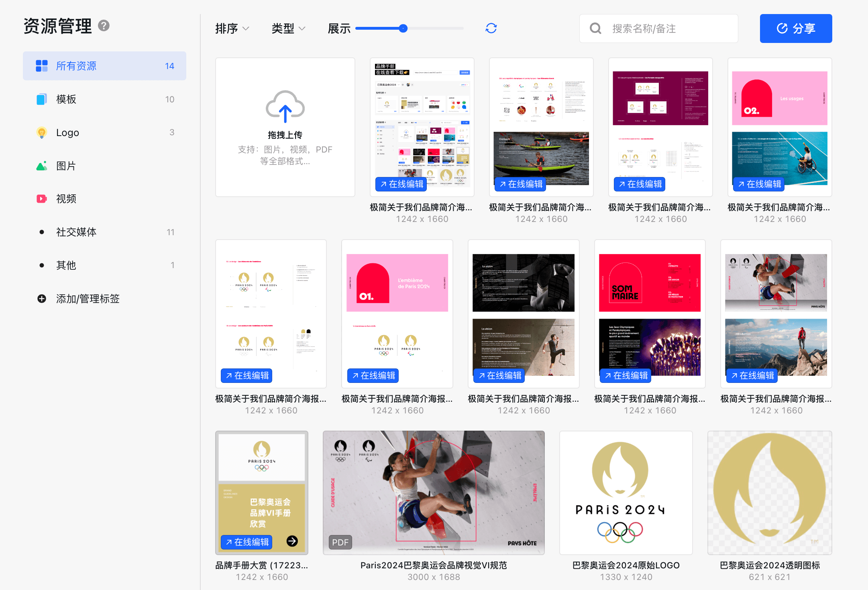Select 视频 category in sidebar
This screenshot has width=868, height=590.
(104, 199)
